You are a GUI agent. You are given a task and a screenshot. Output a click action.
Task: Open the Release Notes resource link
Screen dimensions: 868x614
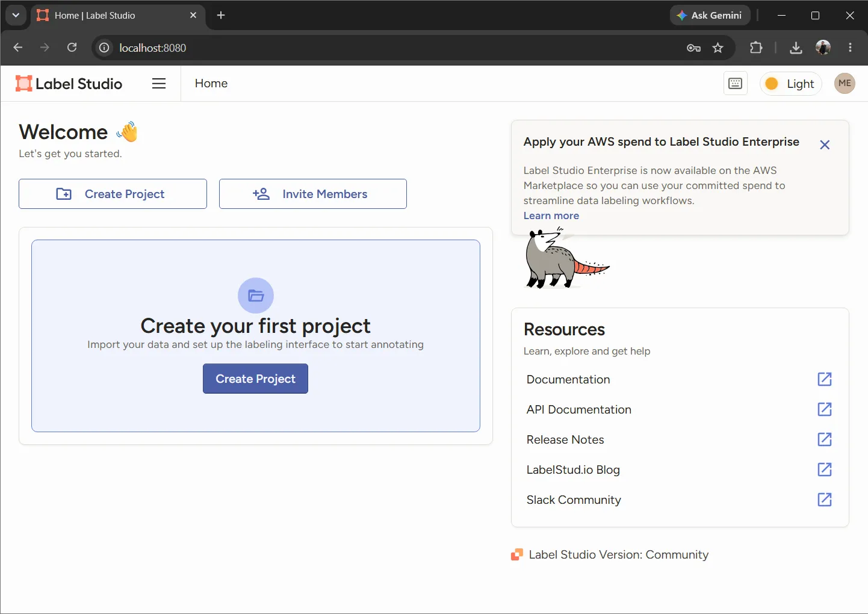[x=680, y=439]
